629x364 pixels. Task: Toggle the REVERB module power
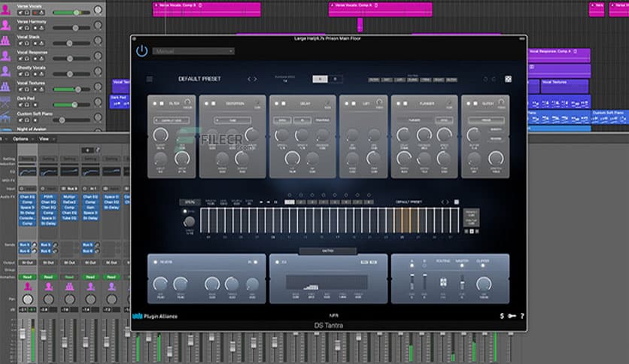click(155, 262)
